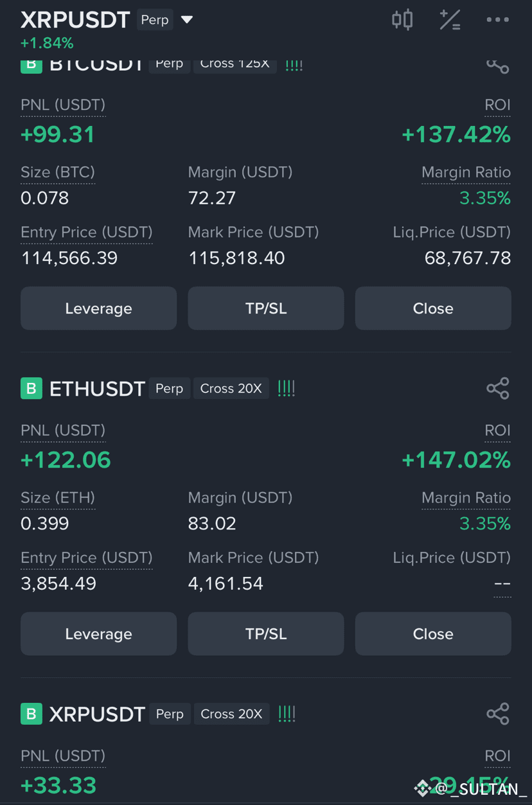The image size is (532, 805).
Task: Select the Perp tag next to XRPUSDT title
Action: 155,20
